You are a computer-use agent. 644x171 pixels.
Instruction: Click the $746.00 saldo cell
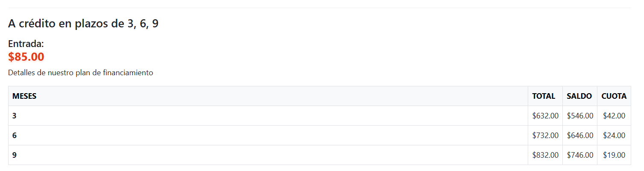coord(580,155)
